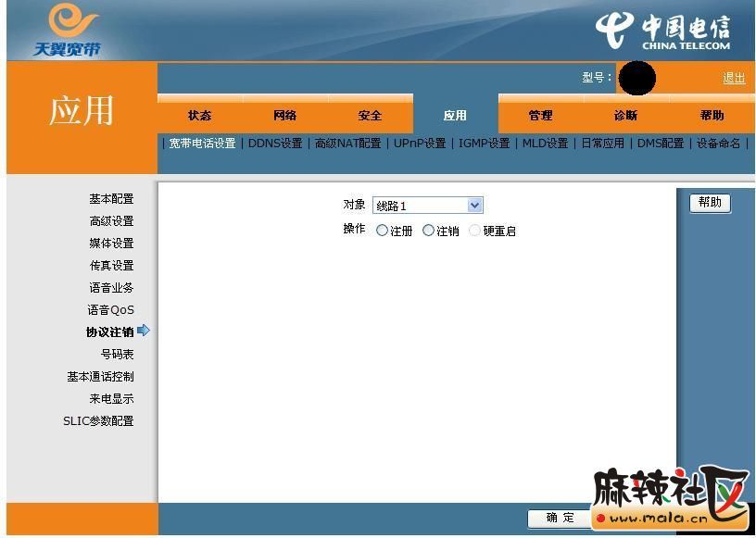Open the 网络 tab
This screenshot has width=756, height=538.
[x=284, y=116]
